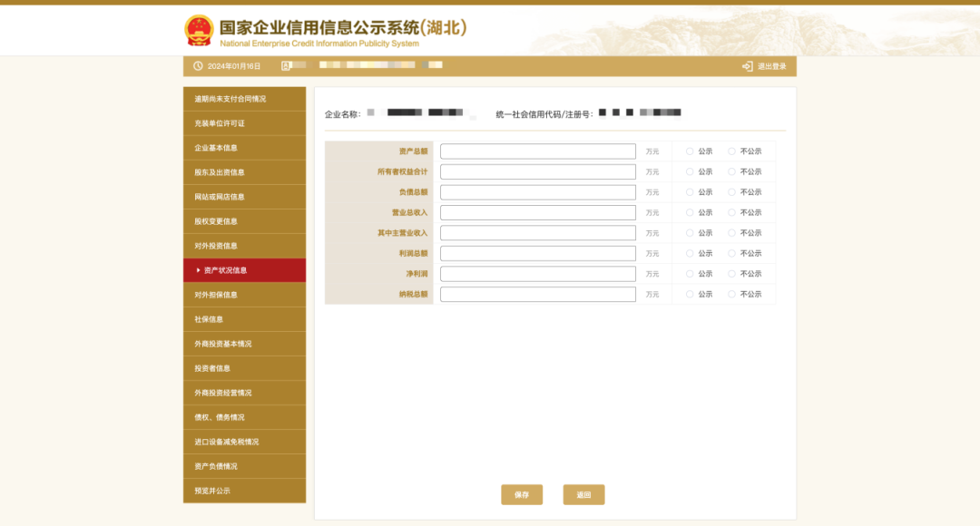Viewport: 980px width, 526px height.
Task: Go to 资产负债情况 section
Action: [244, 466]
